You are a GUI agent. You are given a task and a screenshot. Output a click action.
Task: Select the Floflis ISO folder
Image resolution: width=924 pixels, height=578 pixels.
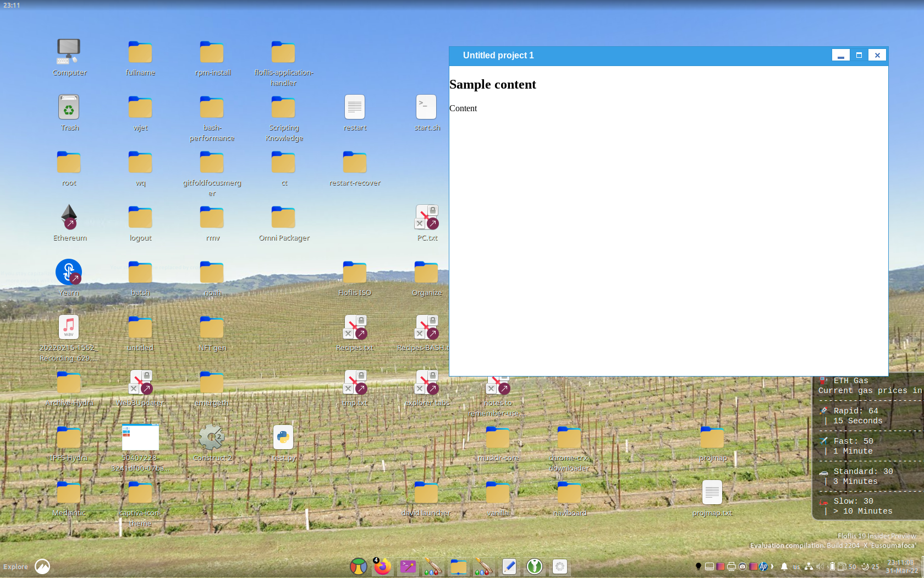click(355, 272)
